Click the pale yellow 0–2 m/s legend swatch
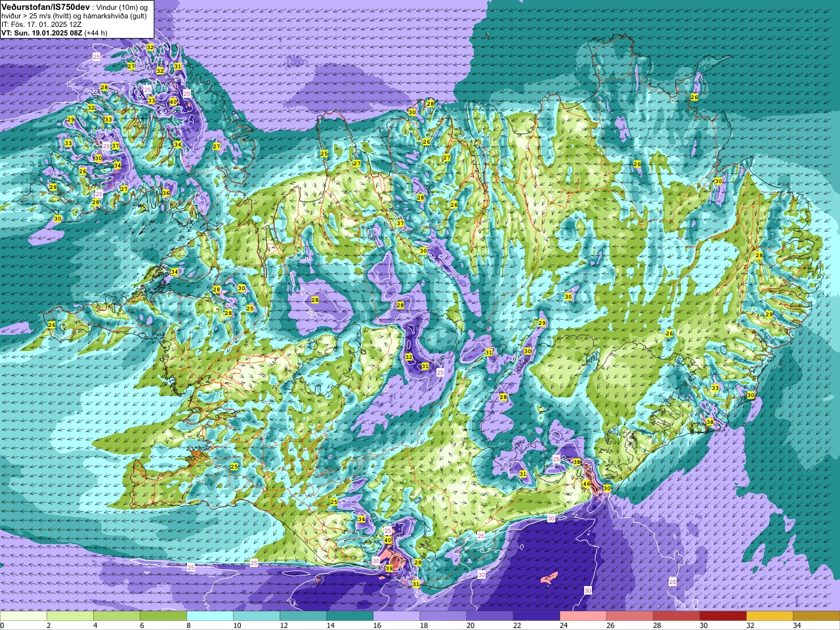Screen dimensions: 840x630 (24, 617)
